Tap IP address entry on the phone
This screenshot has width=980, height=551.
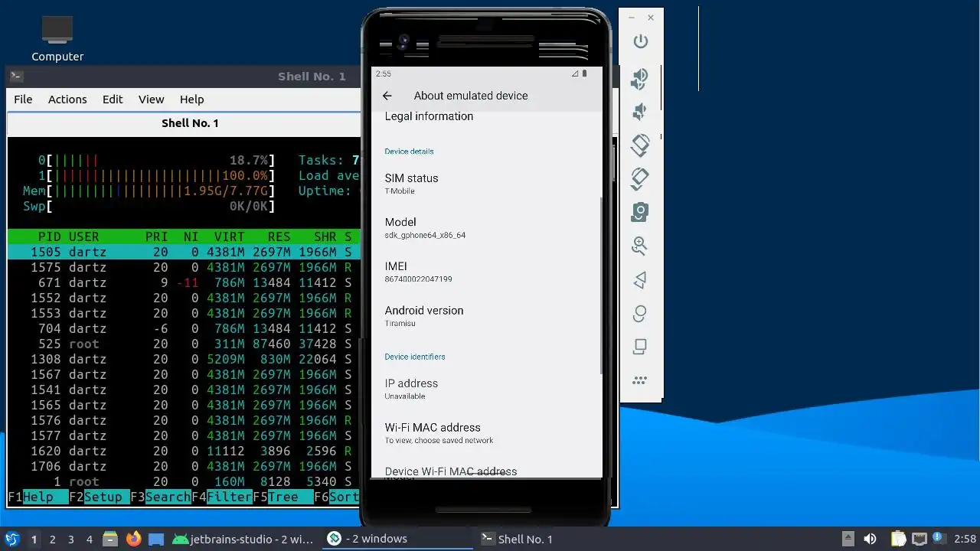(x=486, y=389)
